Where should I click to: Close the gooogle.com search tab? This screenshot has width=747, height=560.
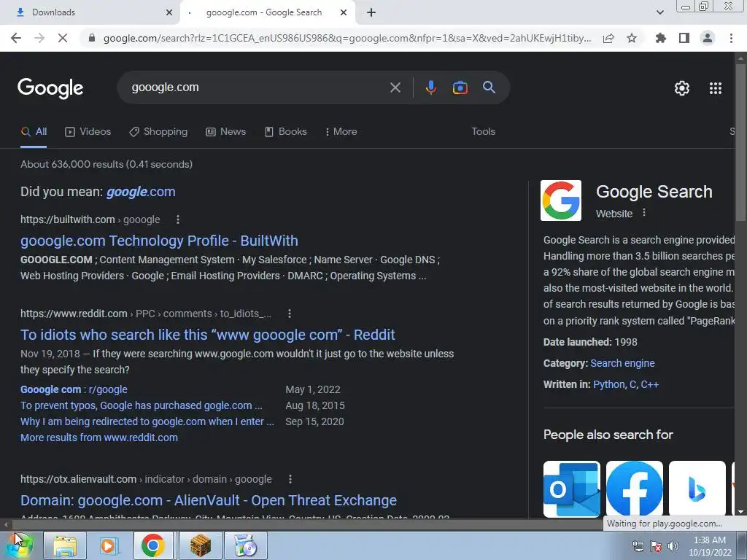[344, 12]
